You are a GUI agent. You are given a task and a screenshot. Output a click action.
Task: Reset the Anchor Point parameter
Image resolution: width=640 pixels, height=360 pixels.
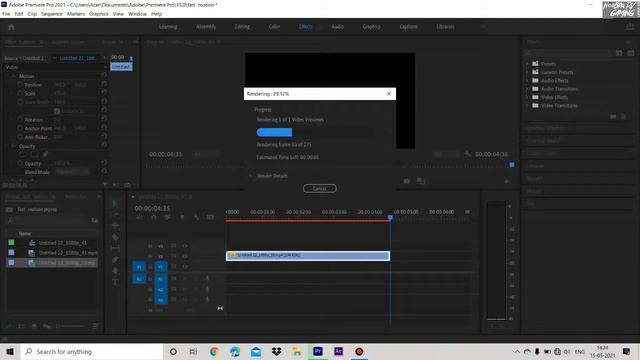(104, 128)
